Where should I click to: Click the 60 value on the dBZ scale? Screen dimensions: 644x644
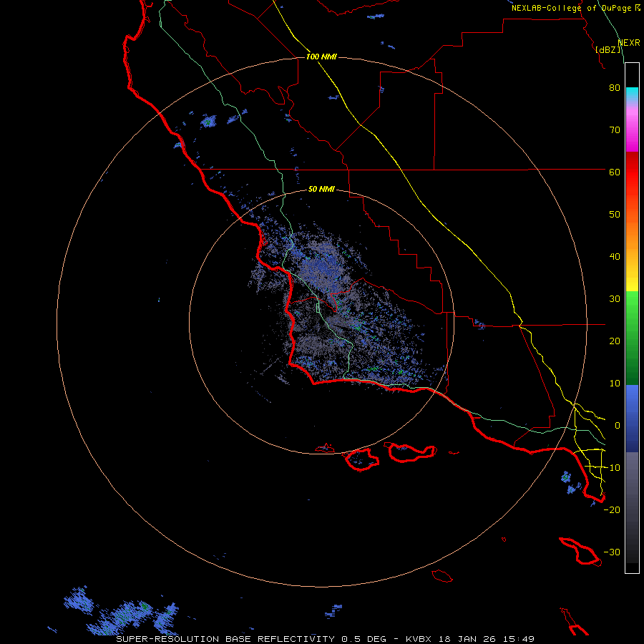(615, 172)
